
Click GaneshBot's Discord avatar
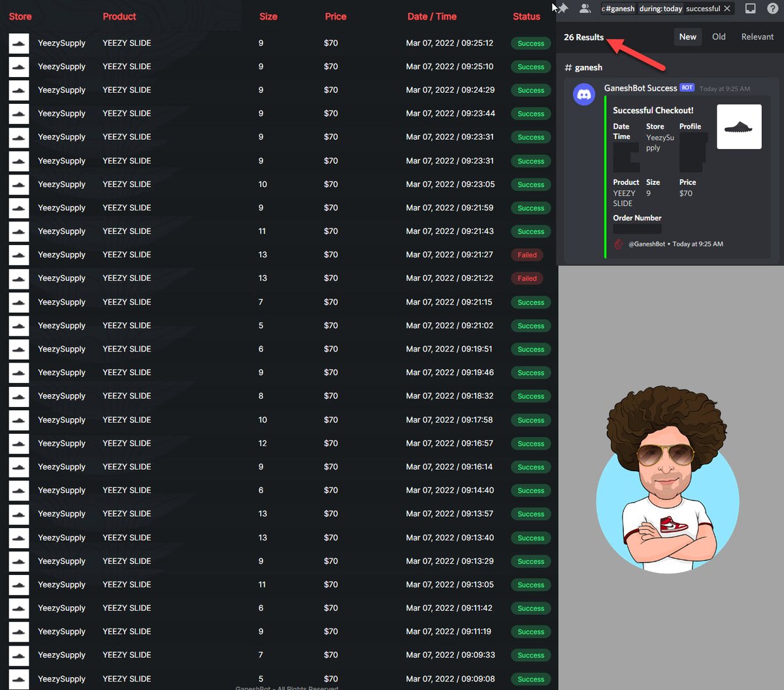coord(584,94)
